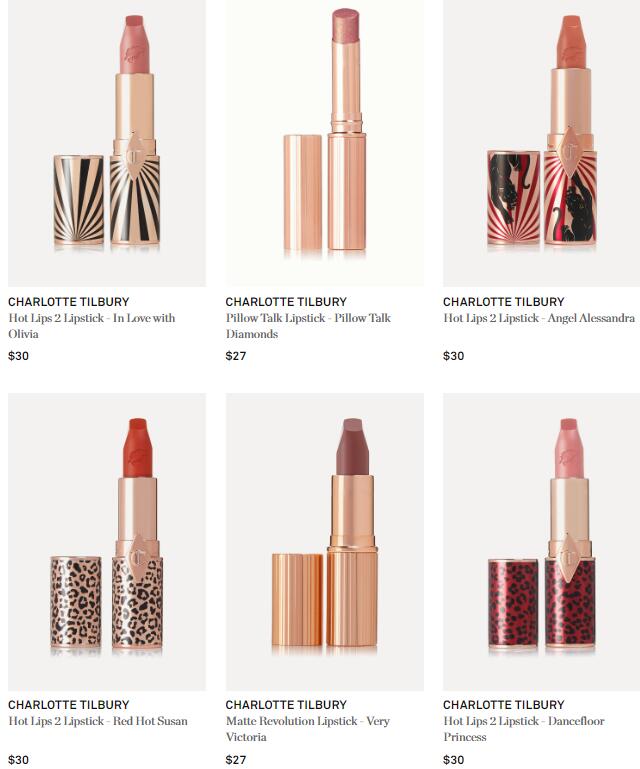
Task: Open the In Love with Olivia lipstick image
Action: (x=107, y=142)
